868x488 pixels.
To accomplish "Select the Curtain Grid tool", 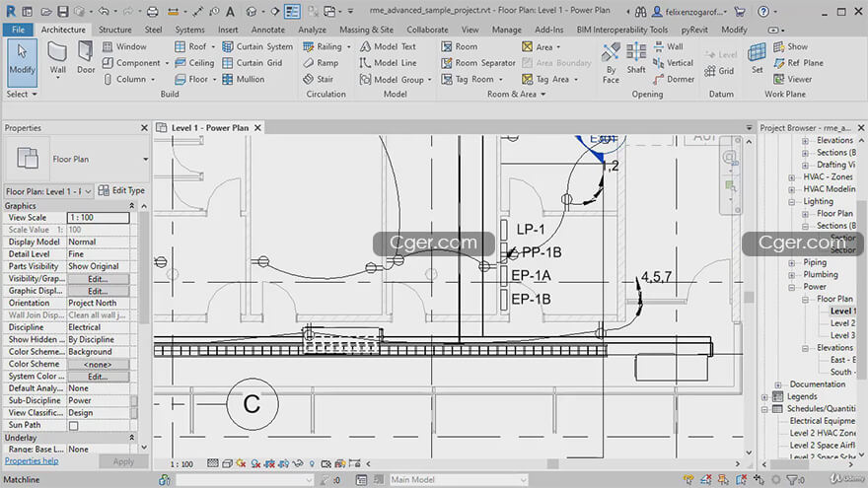I will [x=253, y=62].
